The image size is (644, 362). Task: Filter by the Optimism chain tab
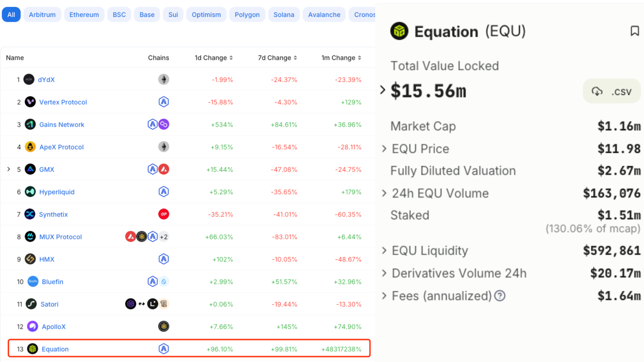[x=206, y=14]
